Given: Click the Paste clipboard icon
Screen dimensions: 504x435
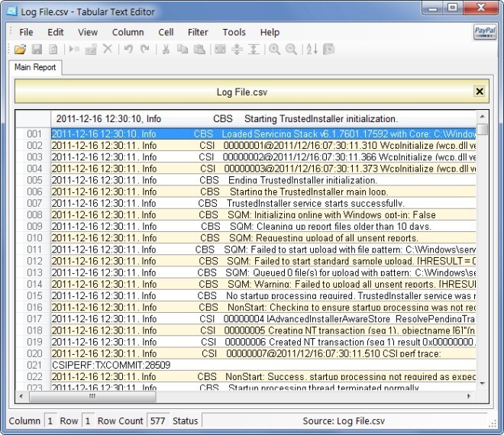Looking at the screenshot, I should 199,49.
